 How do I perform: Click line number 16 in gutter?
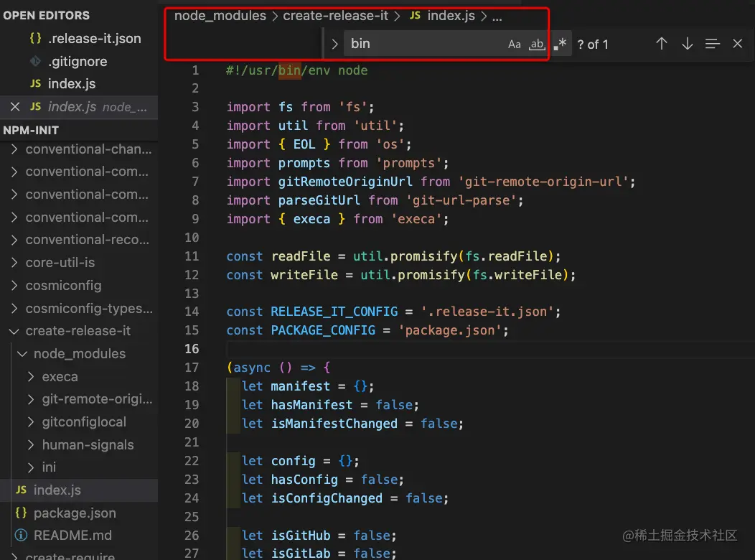click(192, 349)
